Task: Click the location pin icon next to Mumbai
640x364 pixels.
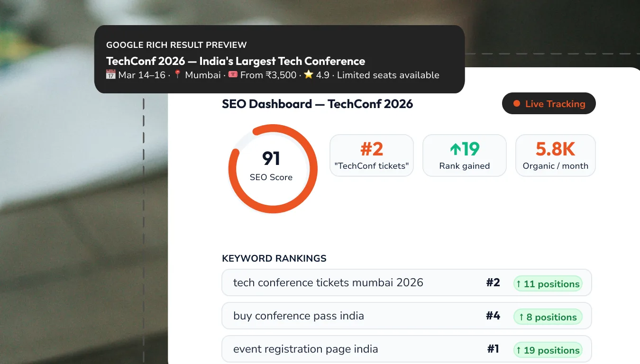Action: coord(178,75)
